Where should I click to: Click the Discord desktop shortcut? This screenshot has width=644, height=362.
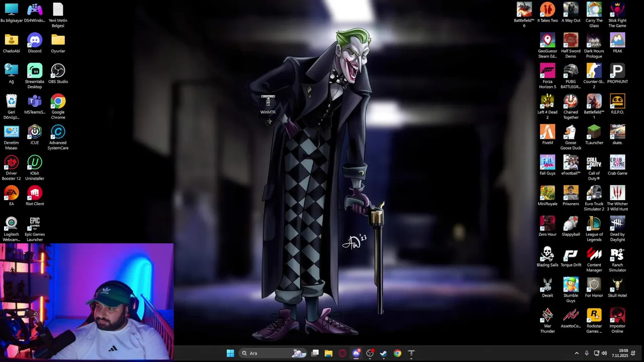[35, 44]
